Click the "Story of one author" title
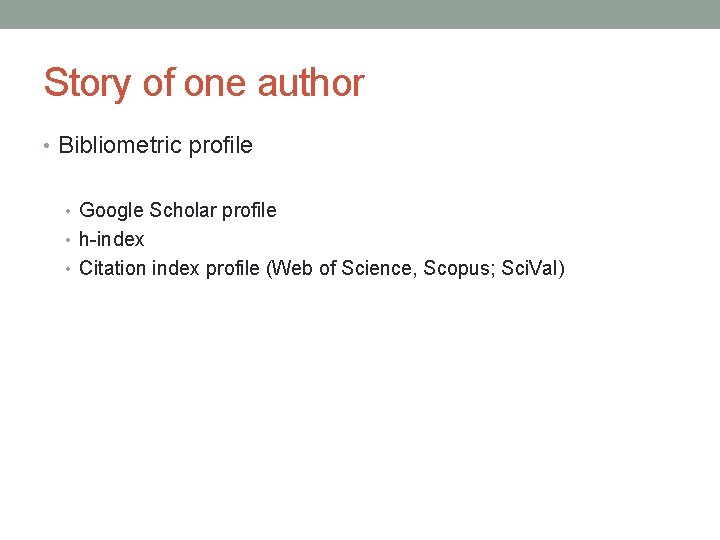The height and width of the screenshot is (540, 720). click(x=204, y=83)
